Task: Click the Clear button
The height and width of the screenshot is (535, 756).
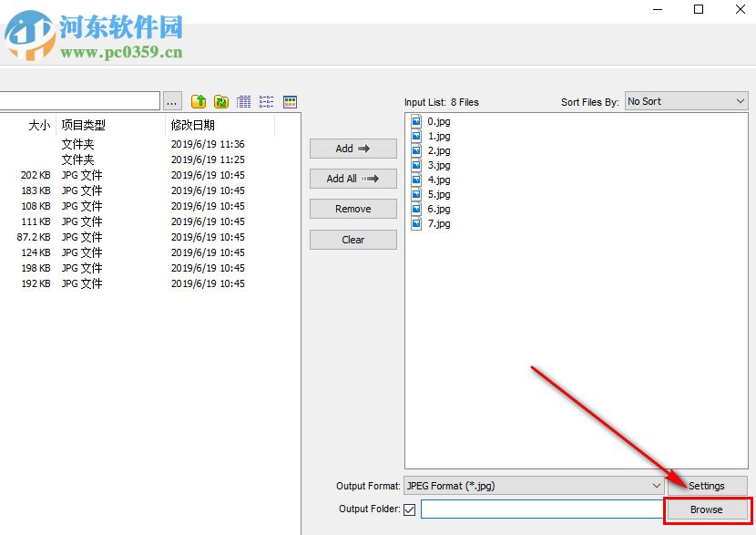Action: point(352,240)
